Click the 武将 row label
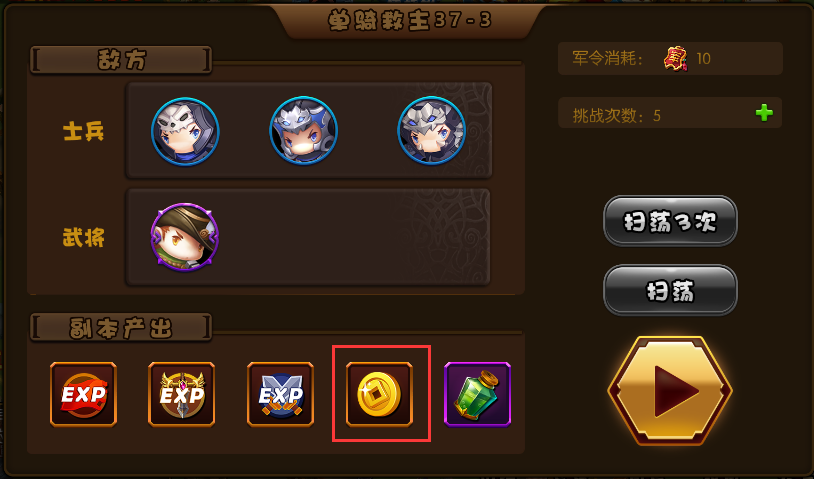This screenshot has height=479, width=814. click(83, 238)
